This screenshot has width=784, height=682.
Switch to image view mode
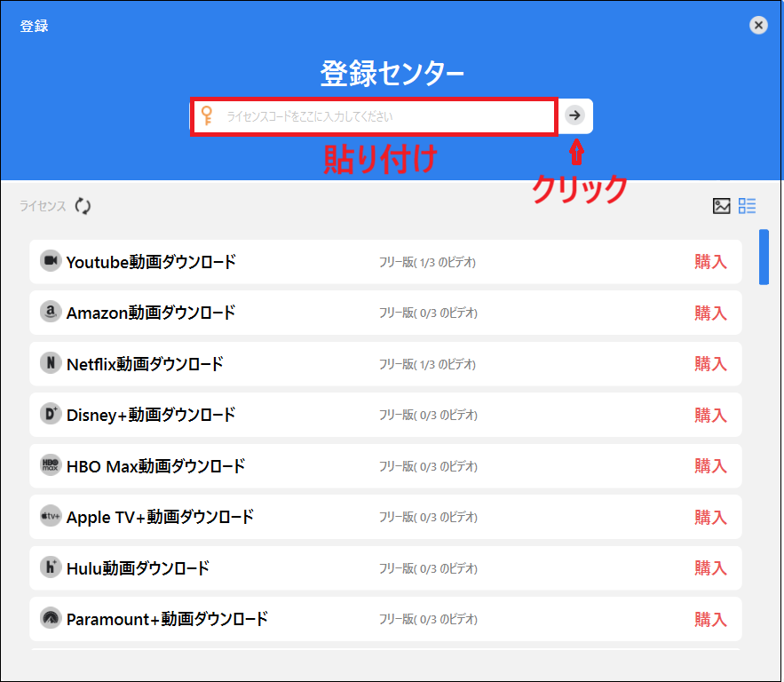pyautogui.click(x=721, y=205)
